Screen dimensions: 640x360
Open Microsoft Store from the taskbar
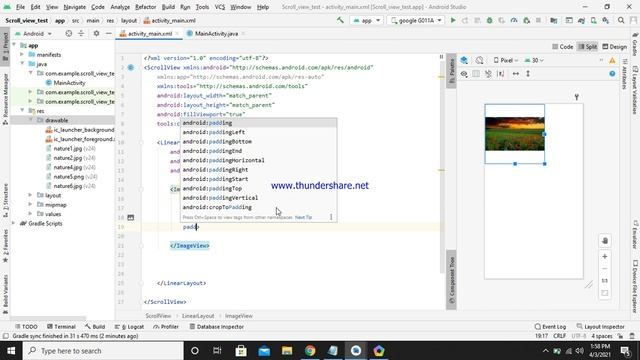pyautogui.click(x=241, y=351)
